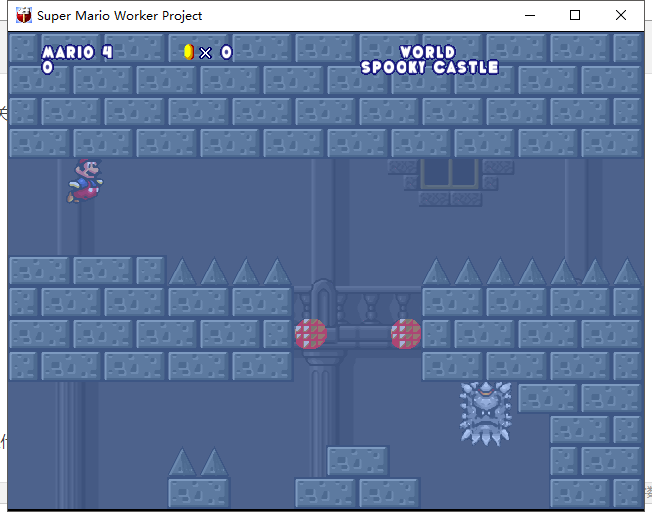Viewport: 652px width, 519px height.
Task: Click the SPOOKY CASTLE world name
Action: [x=430, y=67]
